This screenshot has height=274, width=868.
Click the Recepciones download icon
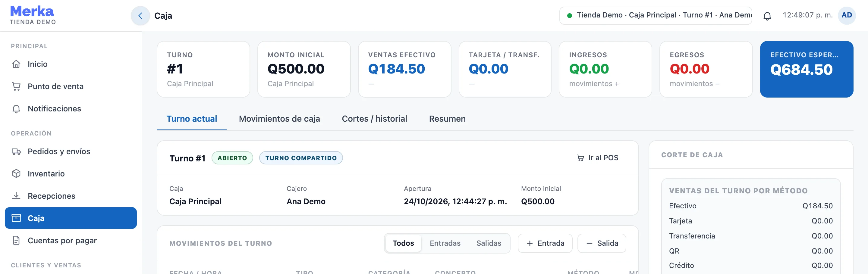pyautogui.click(x=16, y=196)
